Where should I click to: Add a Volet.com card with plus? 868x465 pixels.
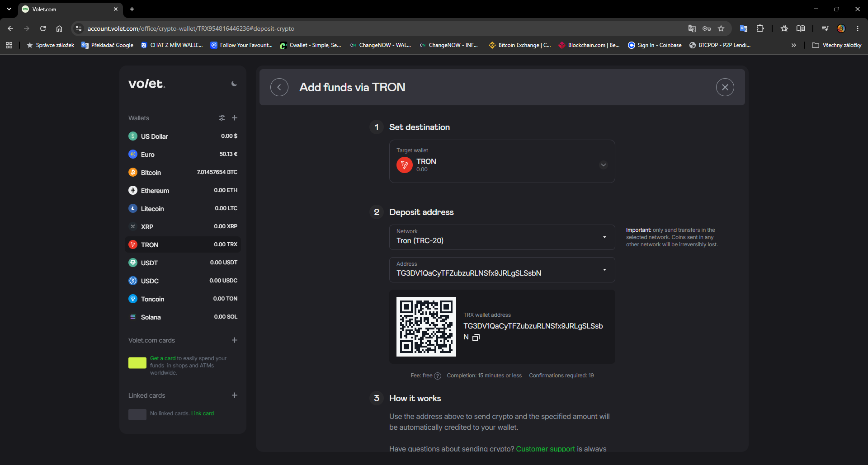[235, 340]
